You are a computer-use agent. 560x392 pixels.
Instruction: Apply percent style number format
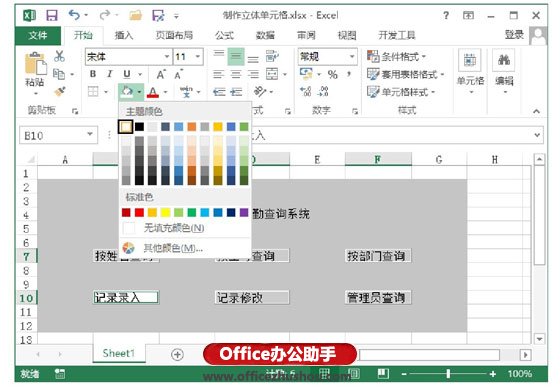(x=332, y=74)
